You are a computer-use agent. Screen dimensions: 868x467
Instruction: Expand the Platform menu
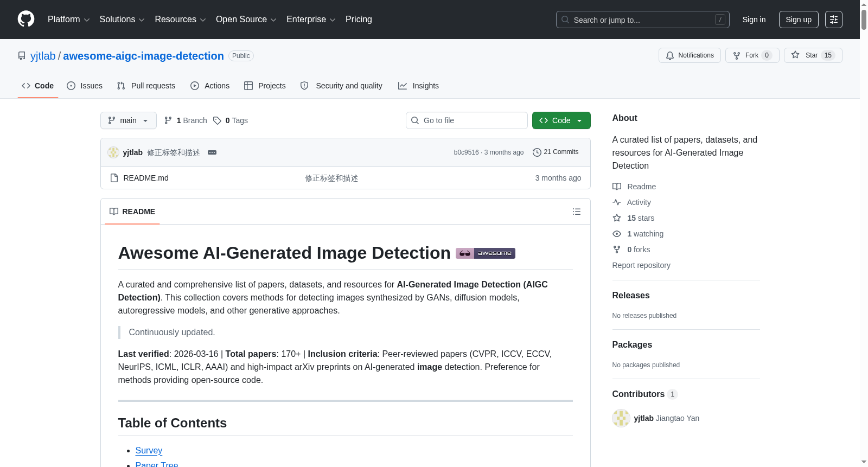[68, 20]
